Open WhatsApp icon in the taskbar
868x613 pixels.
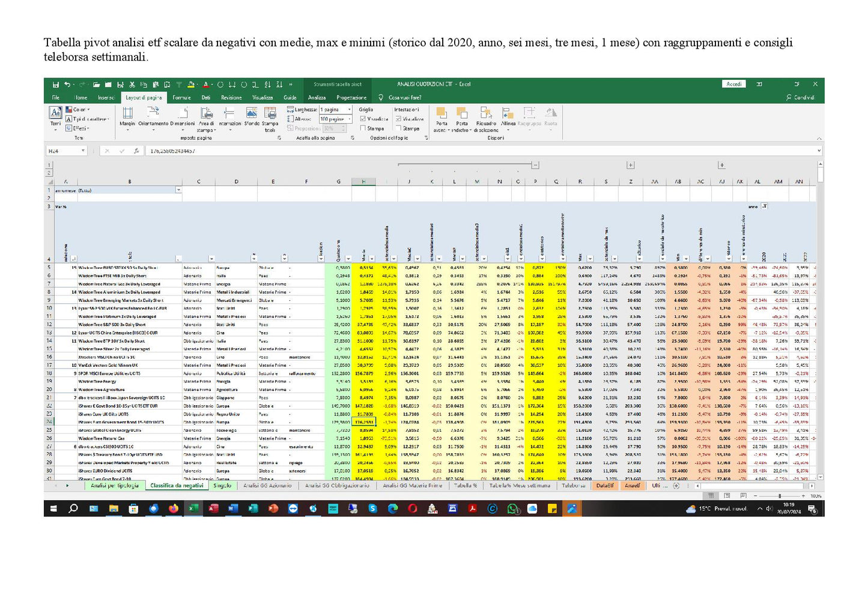[512, 509]
